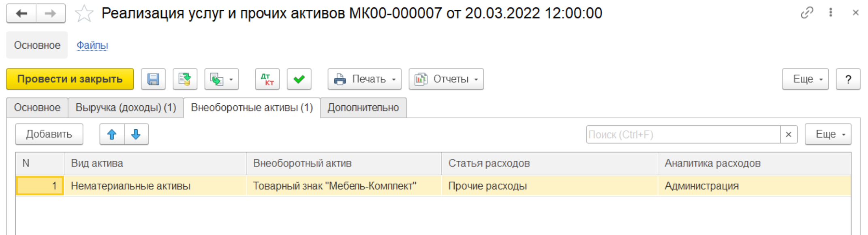
Task: Click the save document diskette icon
Action: pos(153,79)
